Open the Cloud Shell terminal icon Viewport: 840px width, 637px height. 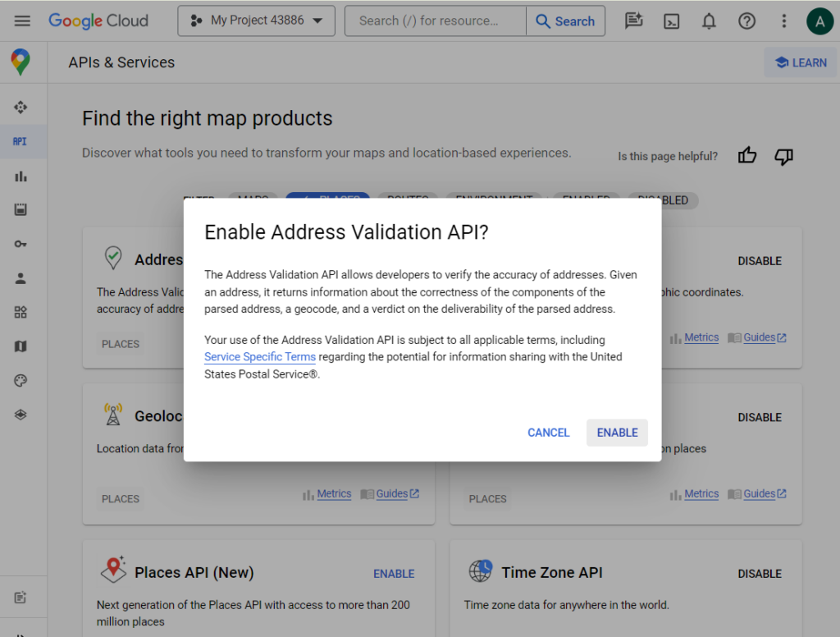click(x=671, y=21)
